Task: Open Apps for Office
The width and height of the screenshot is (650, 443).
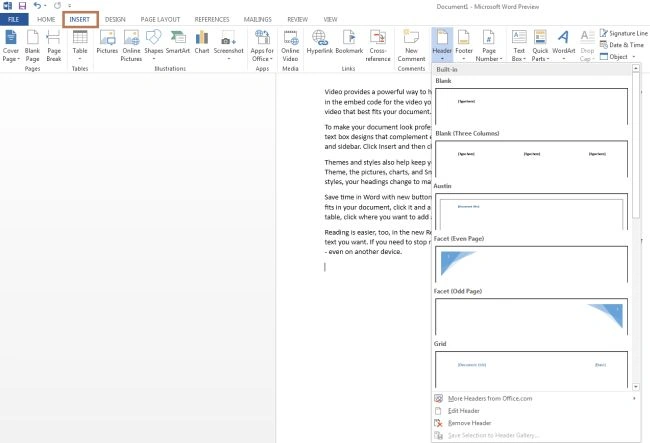Action: coord(262,46)
